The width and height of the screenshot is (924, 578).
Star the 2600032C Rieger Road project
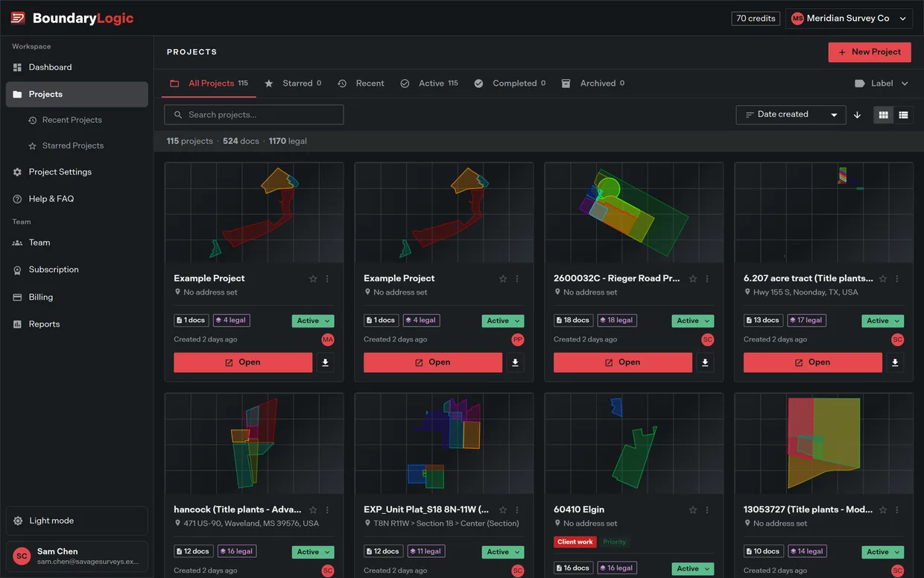pos(693,279)
